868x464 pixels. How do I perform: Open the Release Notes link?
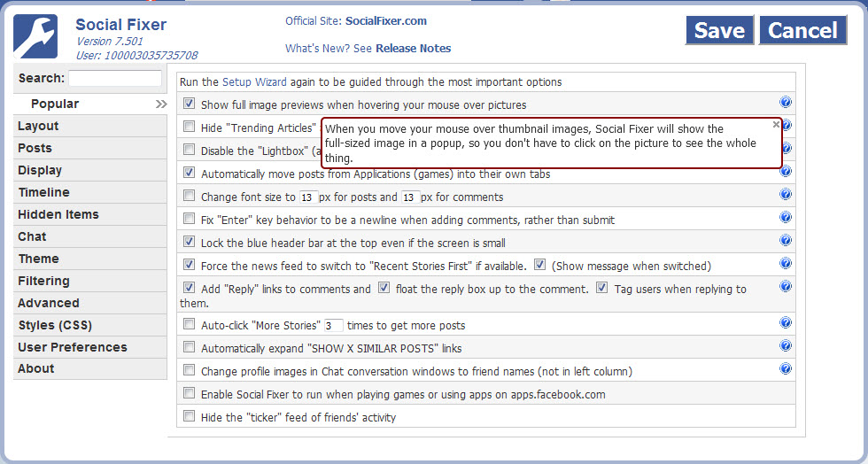point(413,49)
